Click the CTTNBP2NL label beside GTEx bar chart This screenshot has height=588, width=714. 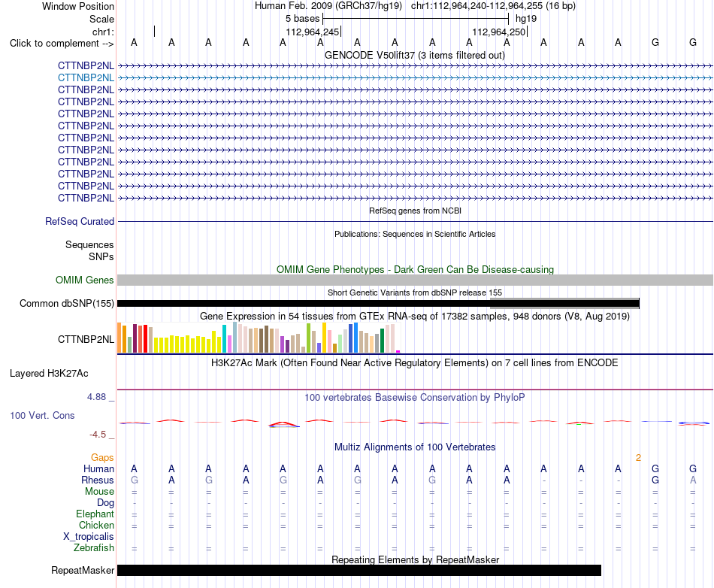click(x=86, y=339)
